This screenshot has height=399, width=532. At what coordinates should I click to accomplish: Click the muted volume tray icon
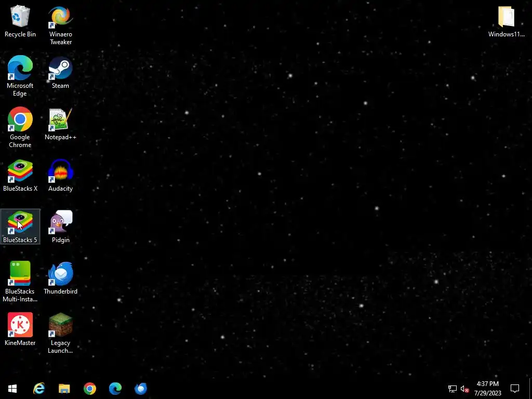click(464, 389)
